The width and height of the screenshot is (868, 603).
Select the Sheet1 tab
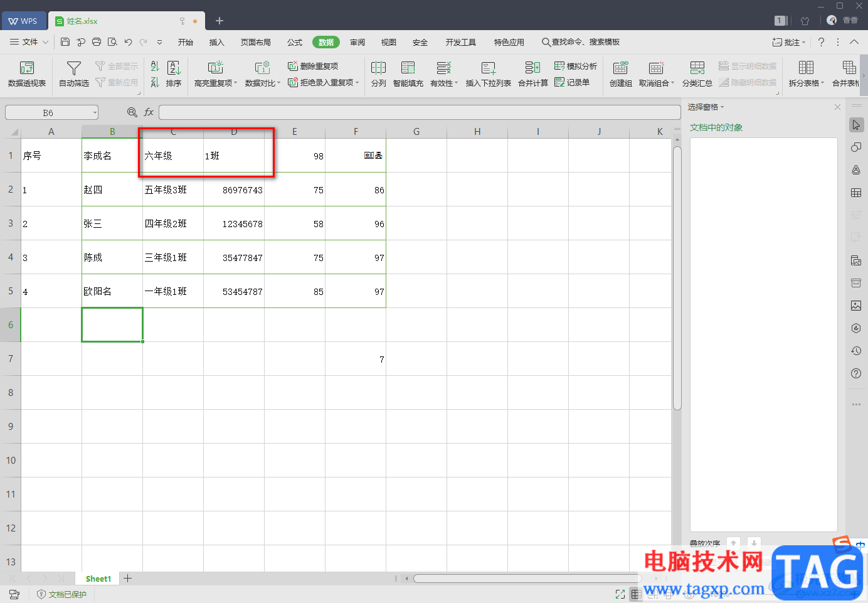point(98,579)
